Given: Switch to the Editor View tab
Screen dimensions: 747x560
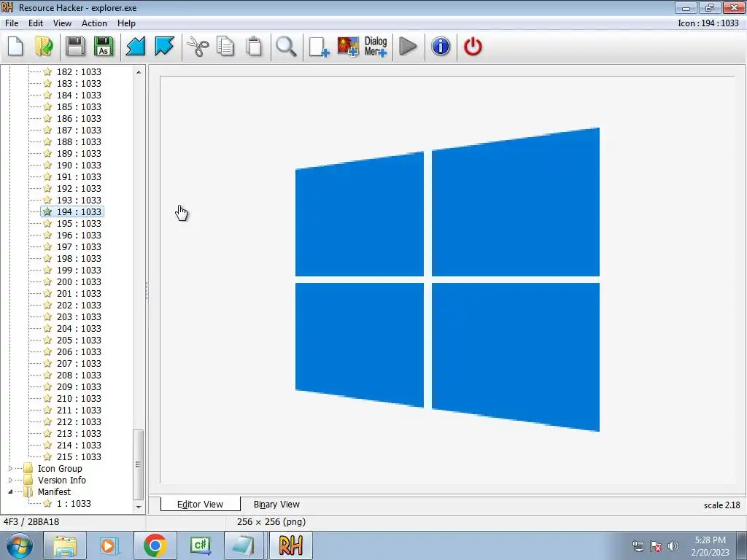Looking at the screenshot, I should pyautogui.click(x=200, y=505).
